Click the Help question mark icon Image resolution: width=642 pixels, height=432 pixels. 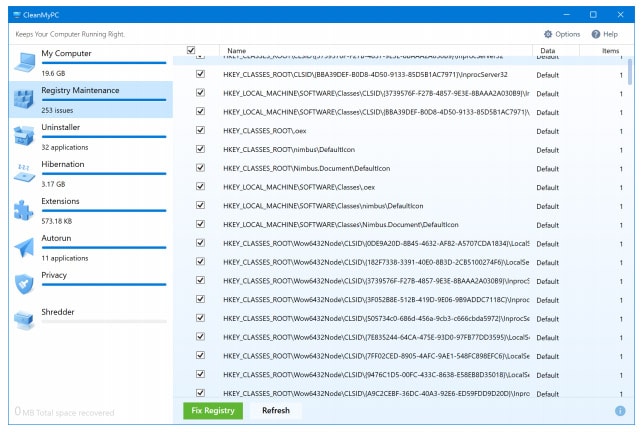596,34
